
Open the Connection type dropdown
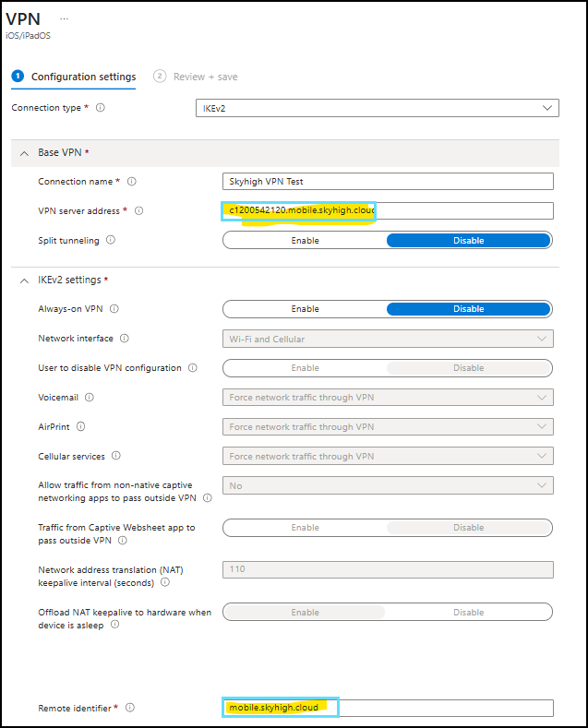[378, 108]
